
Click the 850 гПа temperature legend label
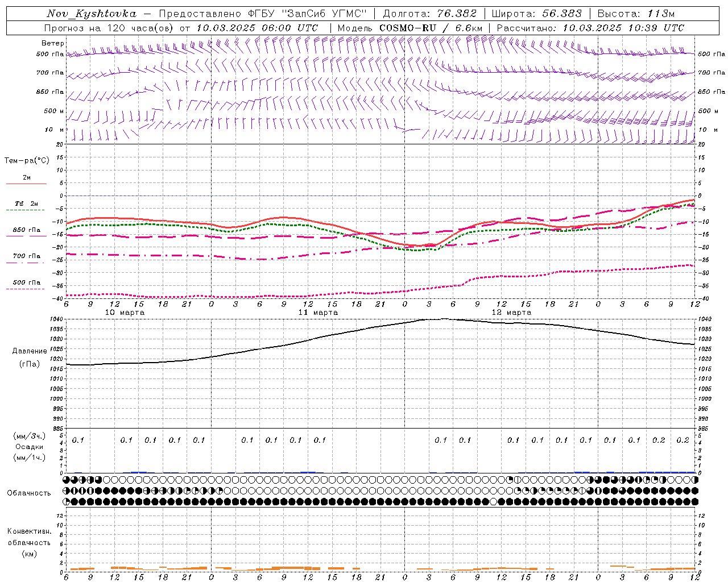pyautogui.click(x=27, y=230)
